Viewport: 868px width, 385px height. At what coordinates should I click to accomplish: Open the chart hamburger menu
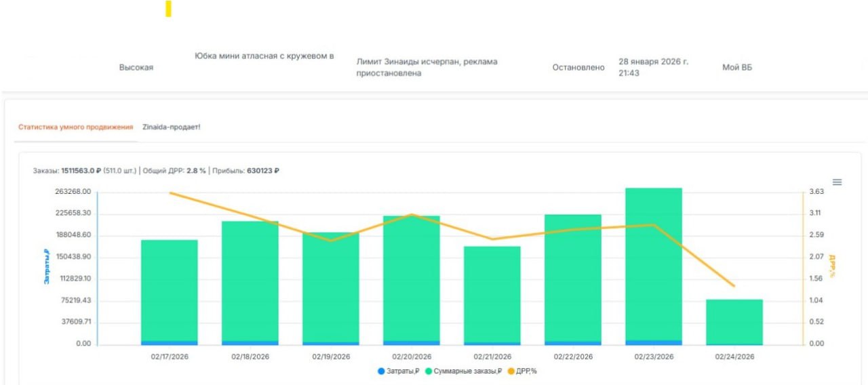[837, 182]
